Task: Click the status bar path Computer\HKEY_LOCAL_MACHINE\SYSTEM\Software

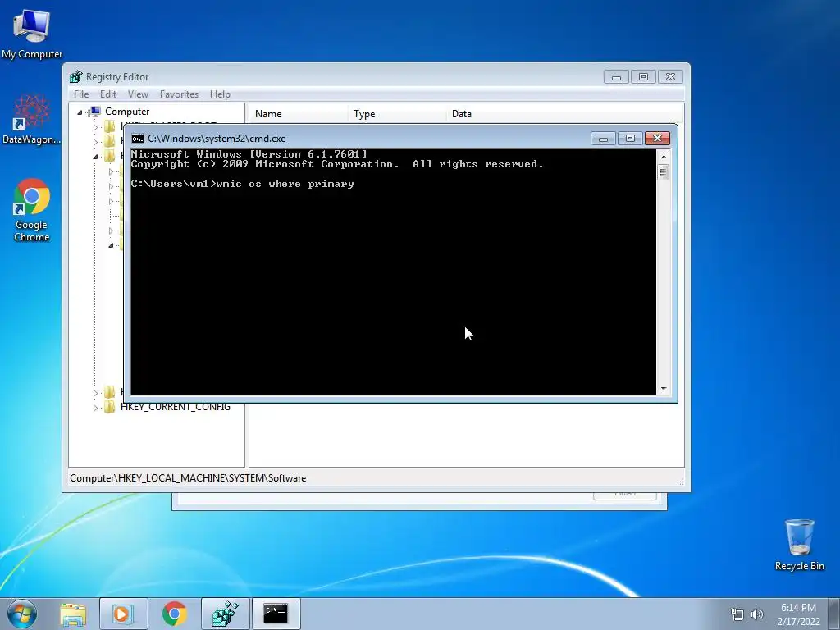Action: [188, 478]
